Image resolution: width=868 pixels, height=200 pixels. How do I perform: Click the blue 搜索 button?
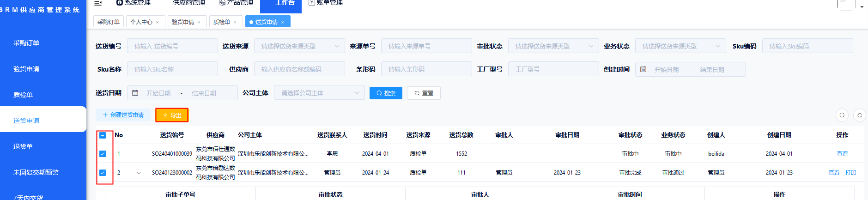coord(386,93)
